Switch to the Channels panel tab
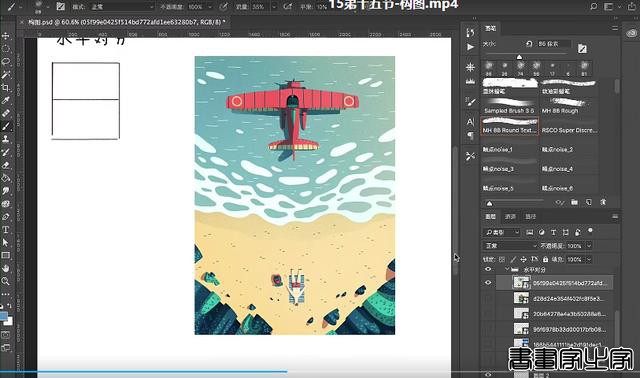This screenshot has height=378, width=640. [x=510, y=216]
